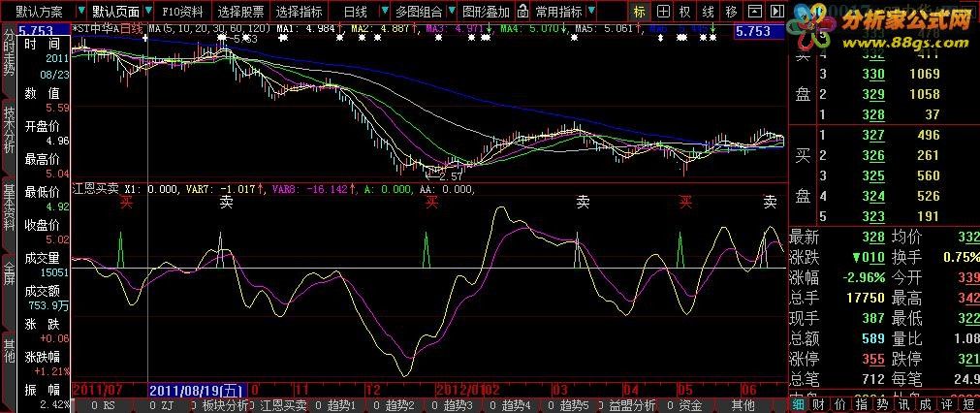Screen dimensions: 980x413
Task: Click the 默认页面 button
Action: pyautogui.click(x=115, y=12)
